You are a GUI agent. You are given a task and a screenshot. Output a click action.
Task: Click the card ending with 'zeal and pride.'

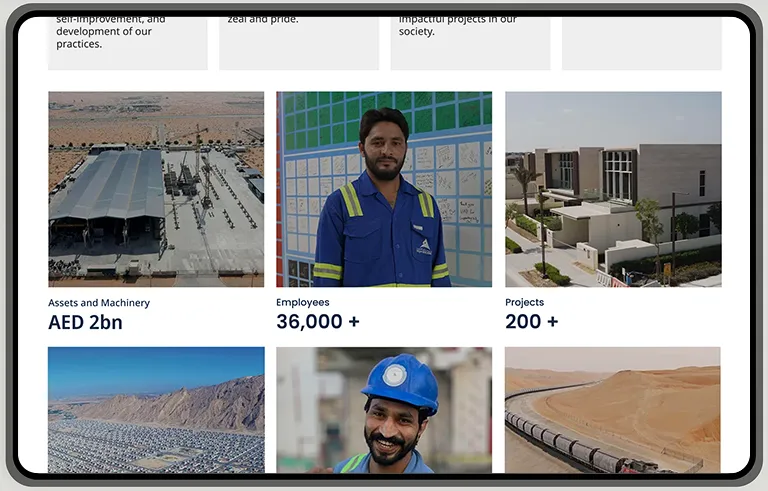pos(299,43)
